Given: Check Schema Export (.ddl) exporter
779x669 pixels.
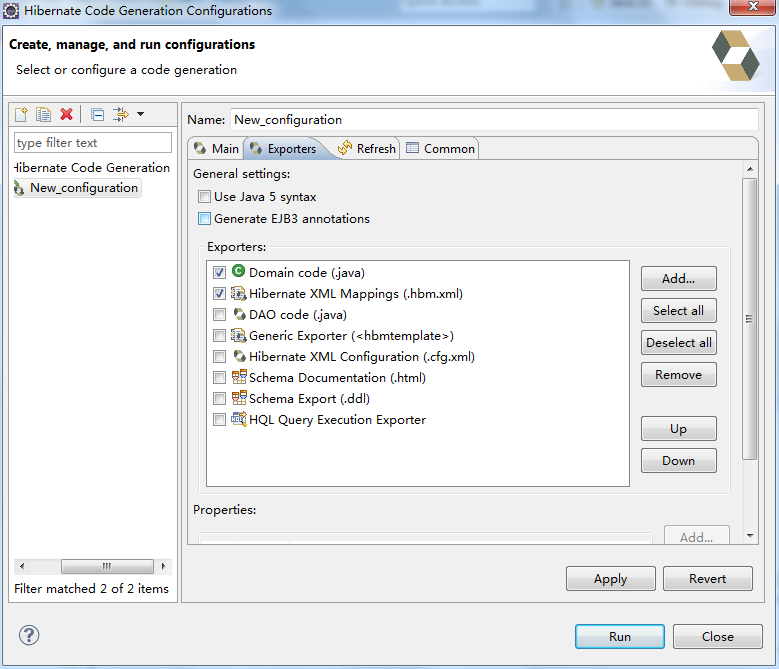Looking at the screenshot, I should pos(219,398).
